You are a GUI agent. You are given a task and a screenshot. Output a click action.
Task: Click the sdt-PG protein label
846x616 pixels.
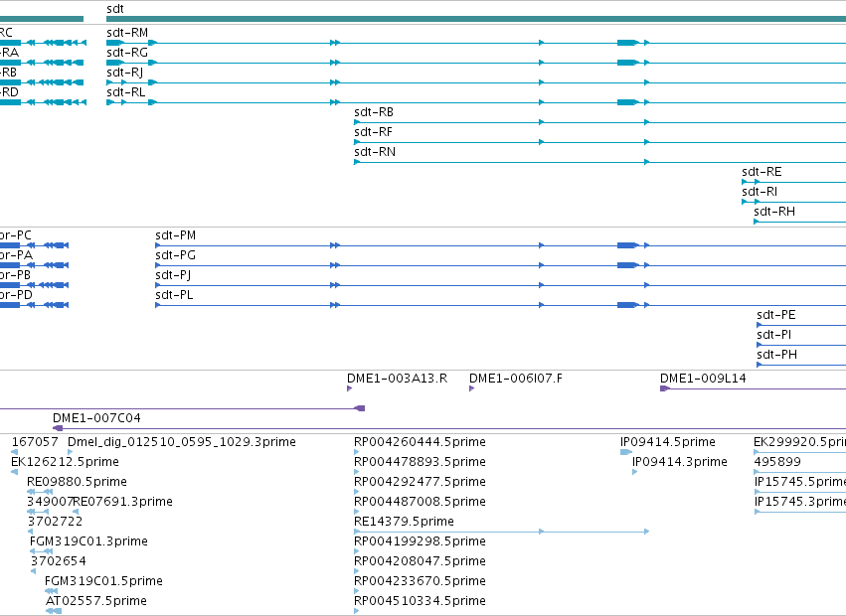click(x=175, y=255)
